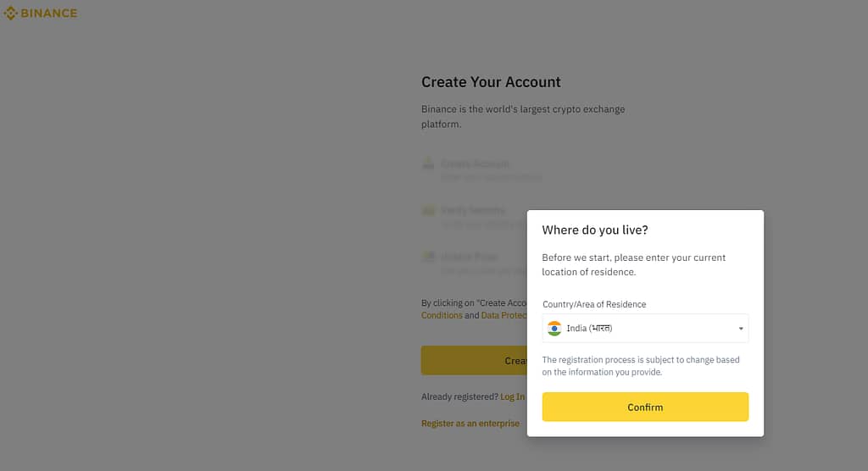868x471 pixels.
Task: Click the faded Verify Identity step icon
Action: click(428, 210)
